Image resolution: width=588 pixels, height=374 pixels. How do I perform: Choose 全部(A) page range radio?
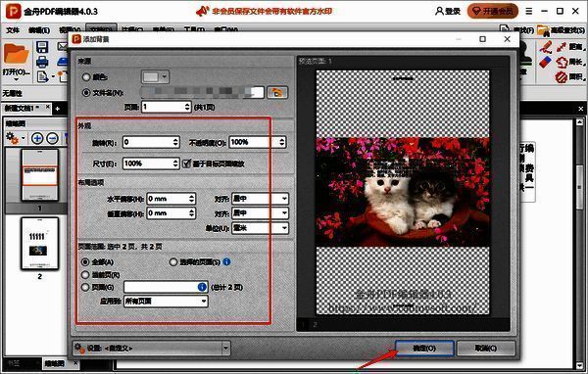(x=85, y=262)
